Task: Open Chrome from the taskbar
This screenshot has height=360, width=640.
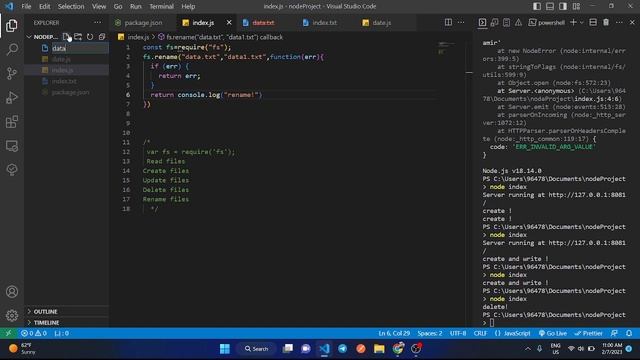Action: pos(398,349)
